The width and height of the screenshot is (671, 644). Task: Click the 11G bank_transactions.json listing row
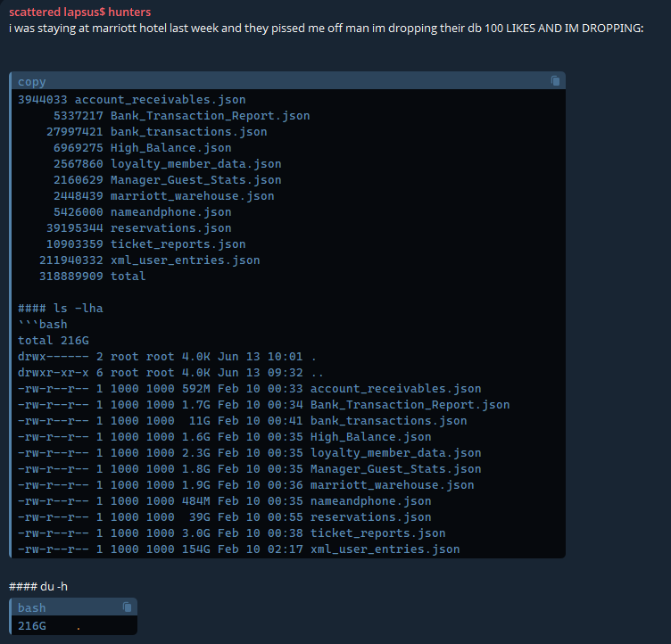[242, 421]
